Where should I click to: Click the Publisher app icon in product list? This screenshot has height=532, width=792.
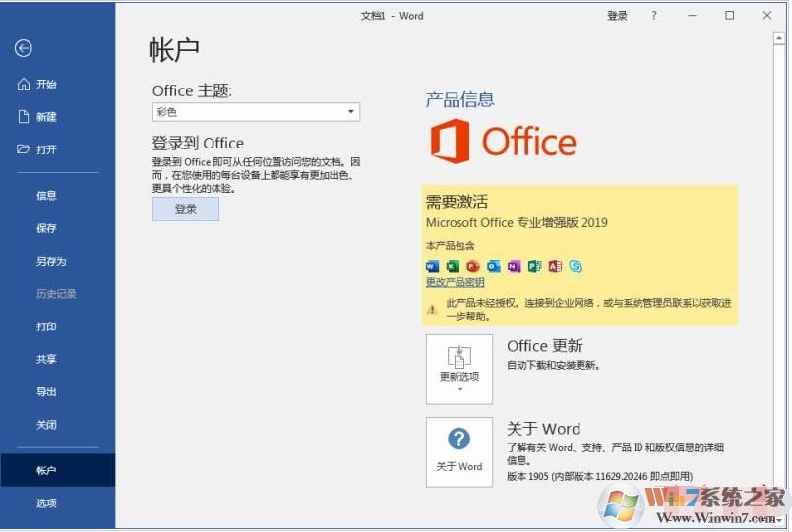pyautogui.click(x=534, y=266)
